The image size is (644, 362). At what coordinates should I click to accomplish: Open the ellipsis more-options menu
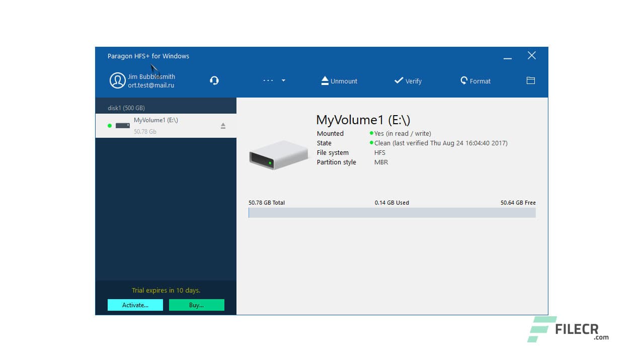[x=268, y=80]
